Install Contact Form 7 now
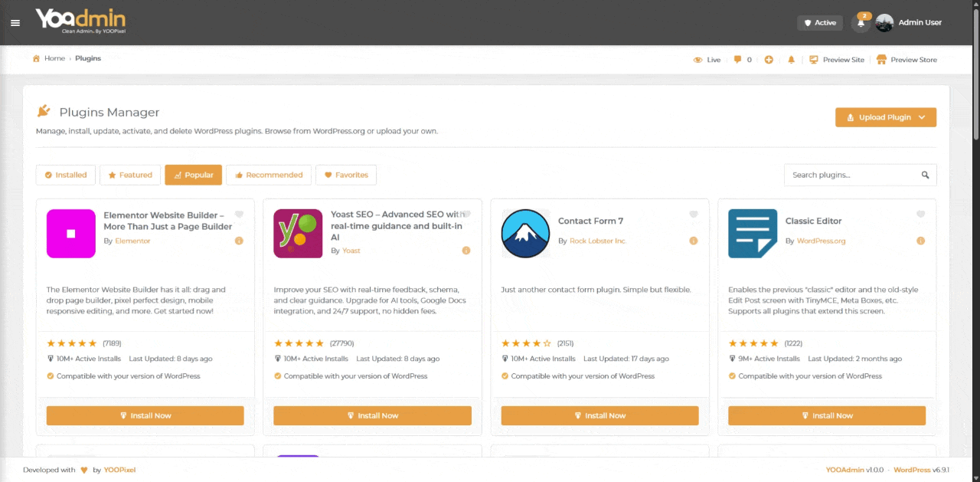 pyautogui.click(x=599, y=415)
